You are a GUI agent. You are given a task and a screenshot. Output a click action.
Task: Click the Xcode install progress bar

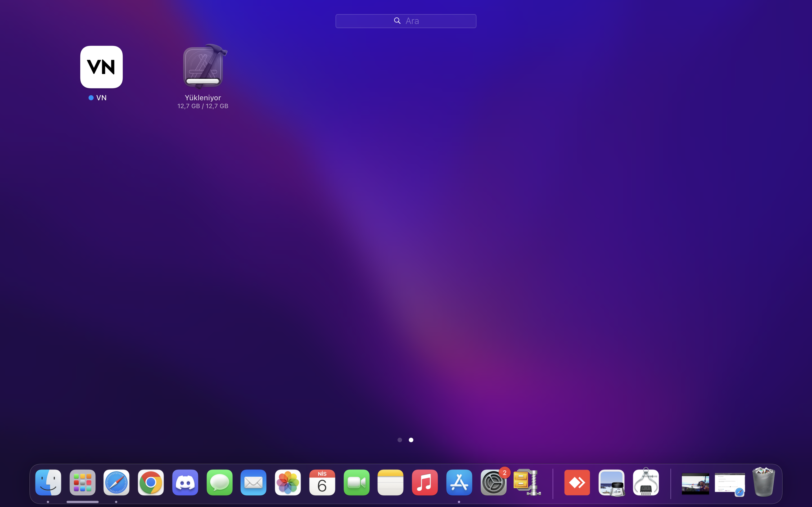pyautogui.click(x=203, y=81)
